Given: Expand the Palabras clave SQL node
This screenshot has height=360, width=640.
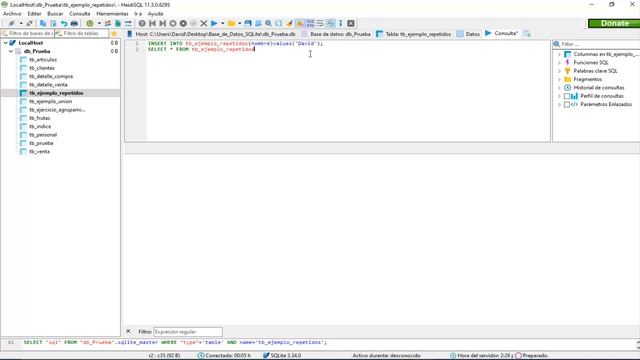Looking at the screenshot, I should click(x=559, y=71).
